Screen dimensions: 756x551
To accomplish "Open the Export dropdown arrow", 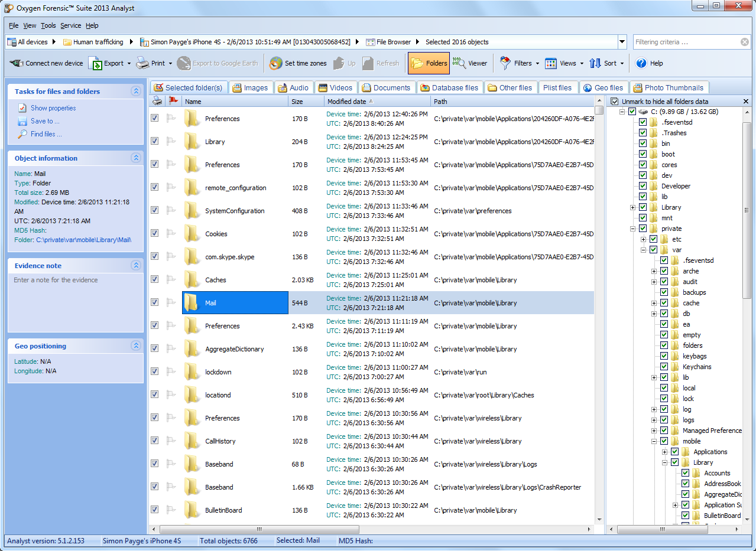I will coord(129,63).
